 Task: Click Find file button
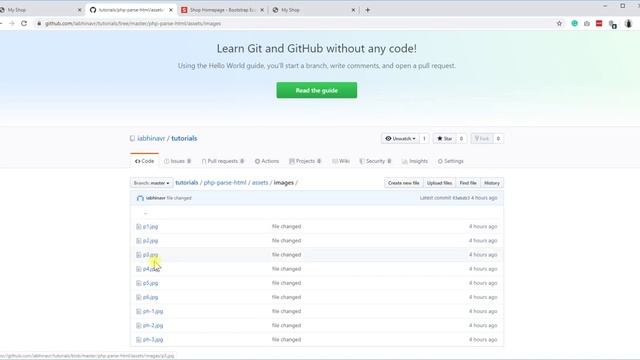click(468, 183)
